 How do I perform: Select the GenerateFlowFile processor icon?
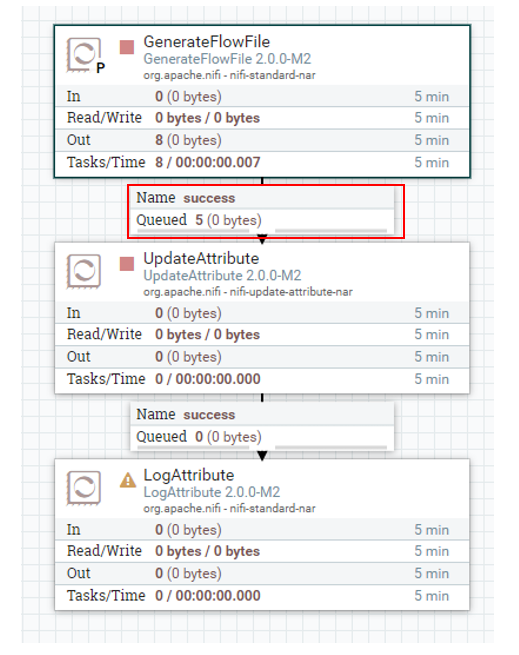point(84,55)
